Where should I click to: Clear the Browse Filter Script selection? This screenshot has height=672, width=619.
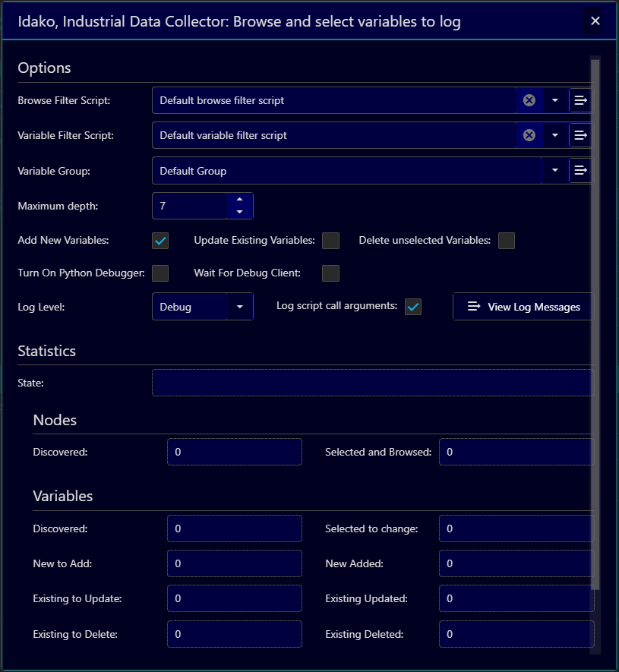point(529,99)
